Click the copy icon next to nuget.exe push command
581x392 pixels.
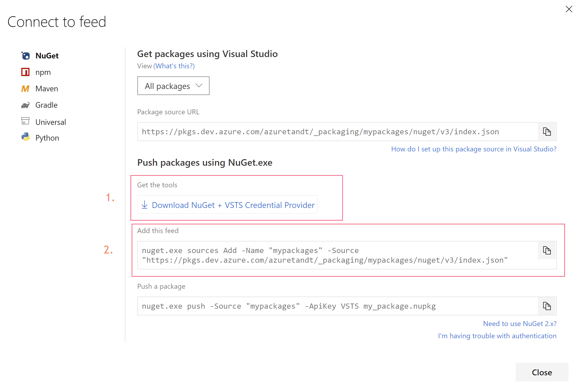pos(547,306)
